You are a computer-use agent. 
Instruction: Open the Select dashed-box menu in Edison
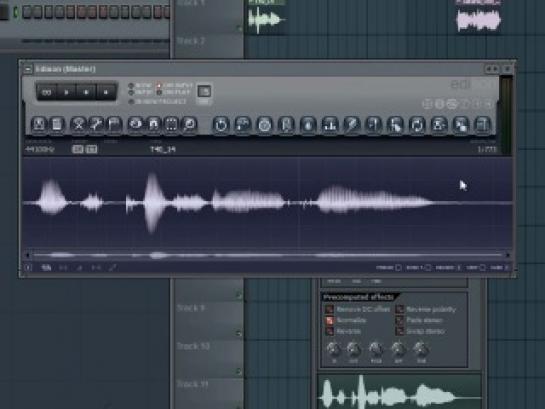(171, 124)
